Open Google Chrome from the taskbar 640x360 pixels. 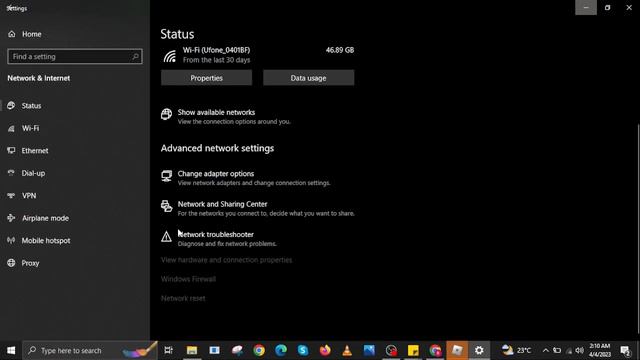tap(259, 350)
